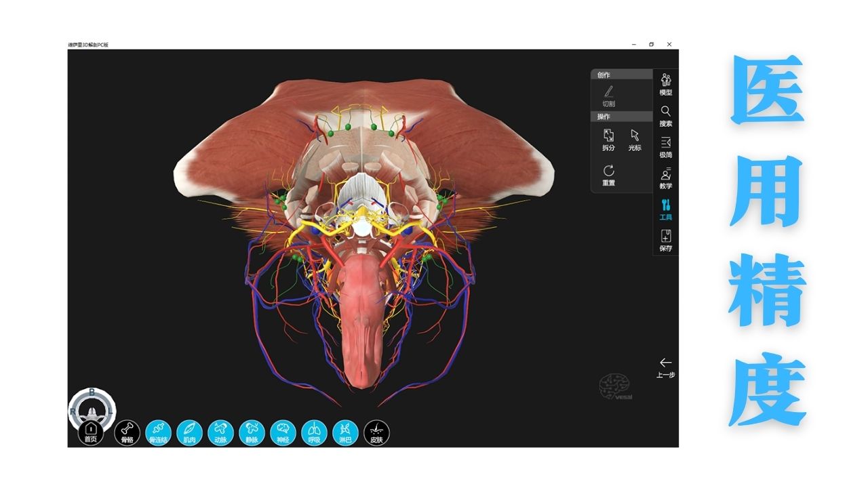
Task: Toggle the 动脉 artery layer
Action: coord(220,432)
